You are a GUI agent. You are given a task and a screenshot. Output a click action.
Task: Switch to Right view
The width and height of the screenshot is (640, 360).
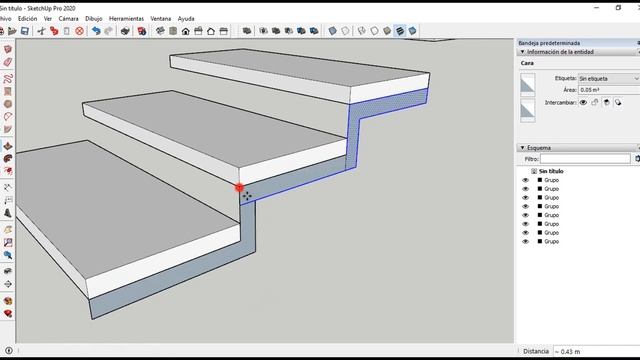pyautogui.click(x=198, y=31)
